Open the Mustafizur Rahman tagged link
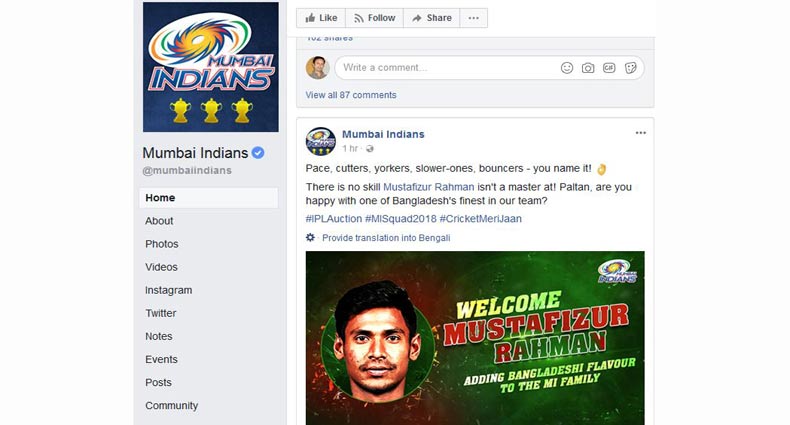 click(x=429, y=187)
